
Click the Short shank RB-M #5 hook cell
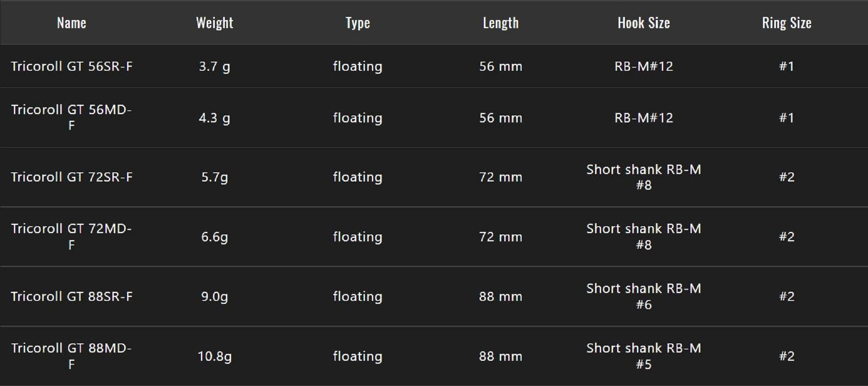point(644,356)
